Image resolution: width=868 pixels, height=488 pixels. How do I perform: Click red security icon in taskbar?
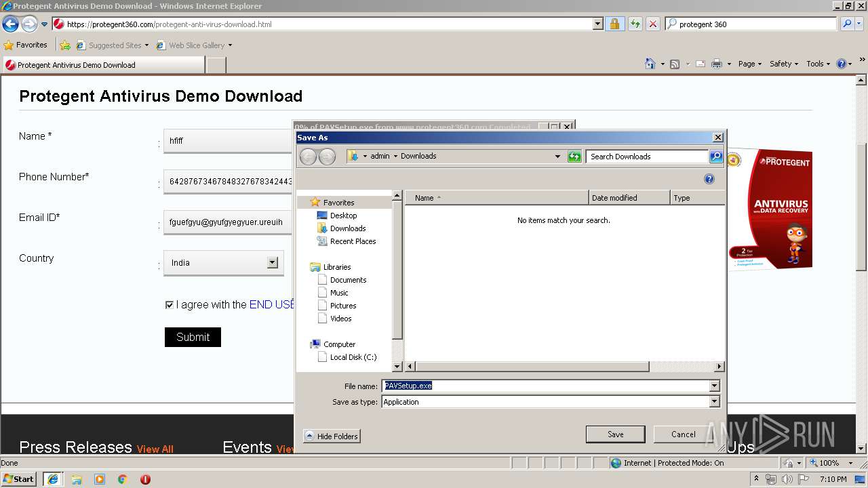pyautogui.click(x=145, y=479)
